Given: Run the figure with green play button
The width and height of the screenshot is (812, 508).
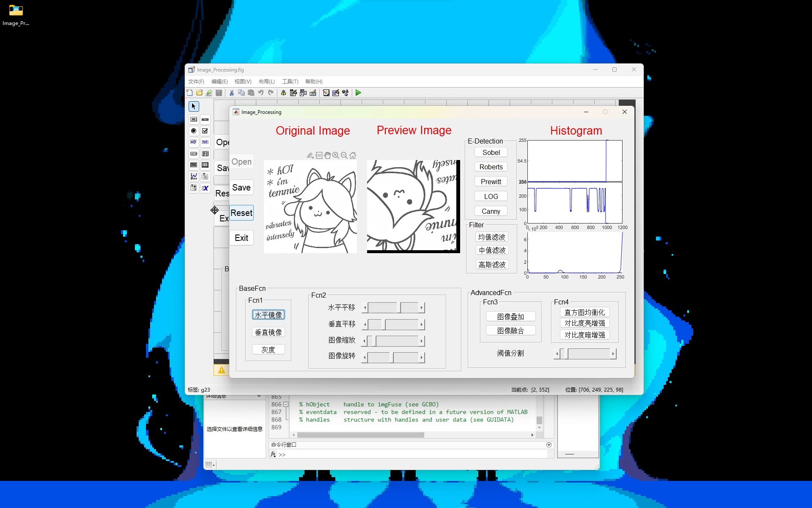Looking at the screenshot, I should tap(358, 93).
